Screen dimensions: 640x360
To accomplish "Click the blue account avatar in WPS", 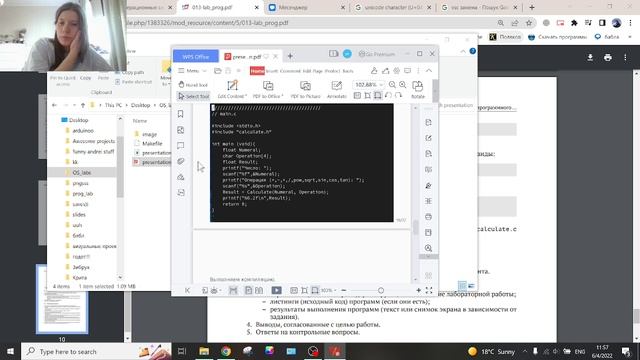I will point(347,54).
